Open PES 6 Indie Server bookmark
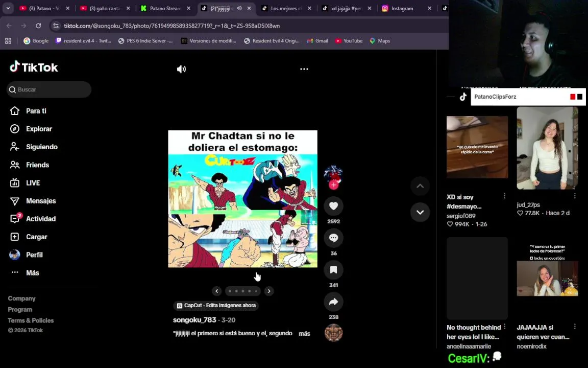Viewport: 588px width, 368px height. coord(145,41)
